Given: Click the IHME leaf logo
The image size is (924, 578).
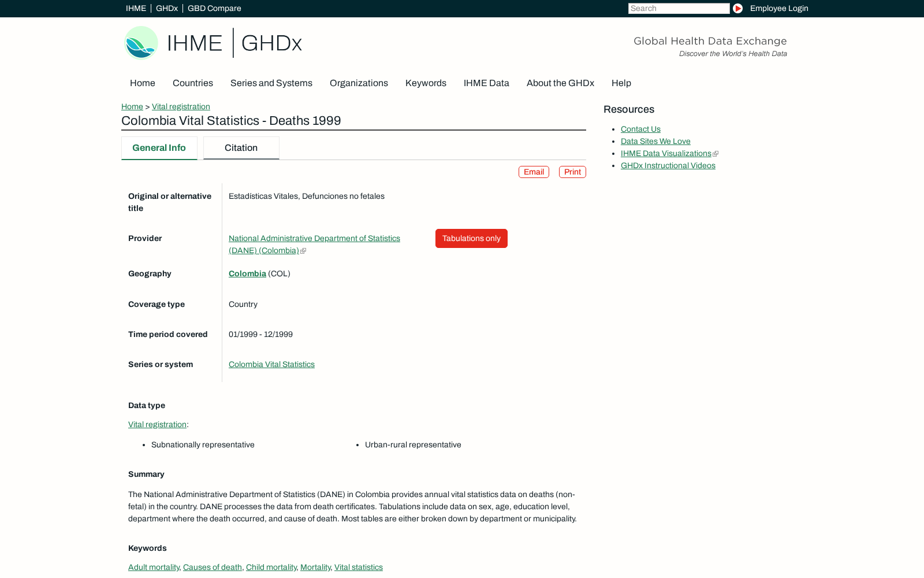Looking at the screenshot, I should 141,43.
